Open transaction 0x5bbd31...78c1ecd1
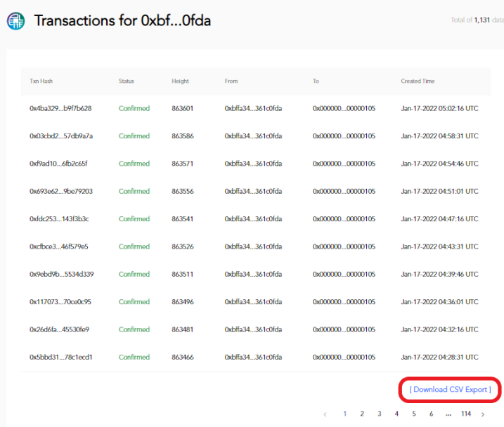Viewport: 504px width, 427px height. (x=61, y=357)
